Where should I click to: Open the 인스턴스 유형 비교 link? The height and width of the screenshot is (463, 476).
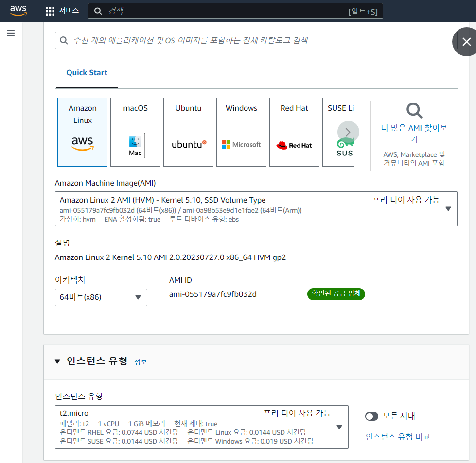[x=398, y=437]
